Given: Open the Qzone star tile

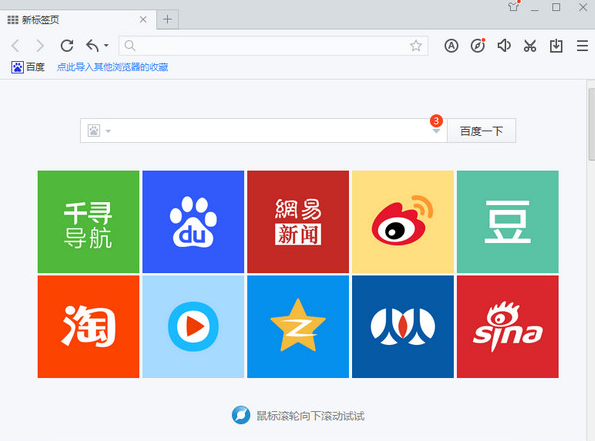Looking at the screenshot, I should 298,327.
